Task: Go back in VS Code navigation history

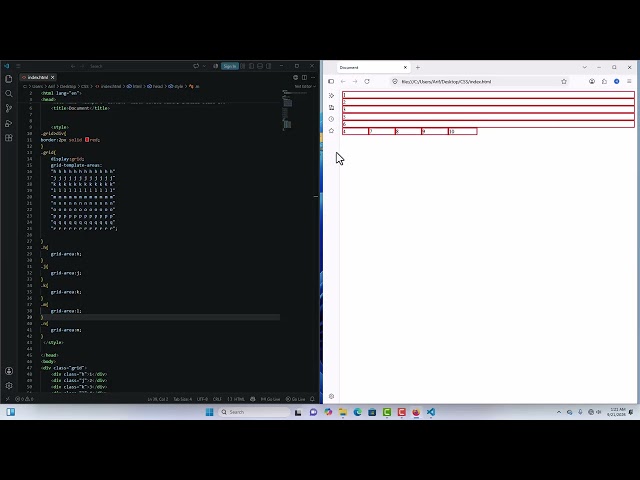Action: (73, 66)
